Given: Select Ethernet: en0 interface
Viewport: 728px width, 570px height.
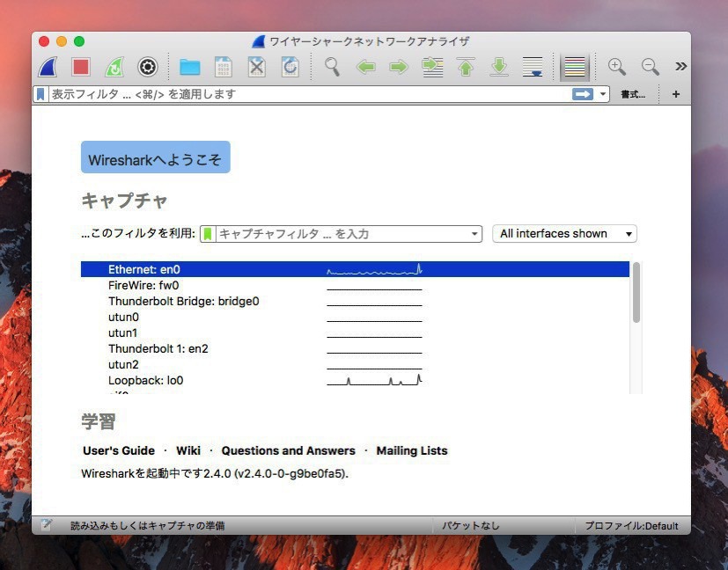Looking at the screenshot, I should click(x=355, y=269).
